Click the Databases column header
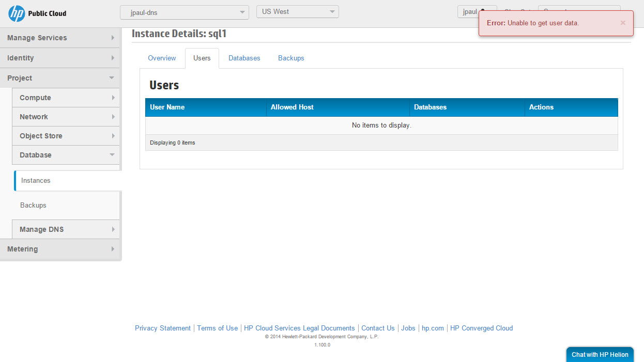This screenshot has width=644, height=362. (x=467, y=107)
